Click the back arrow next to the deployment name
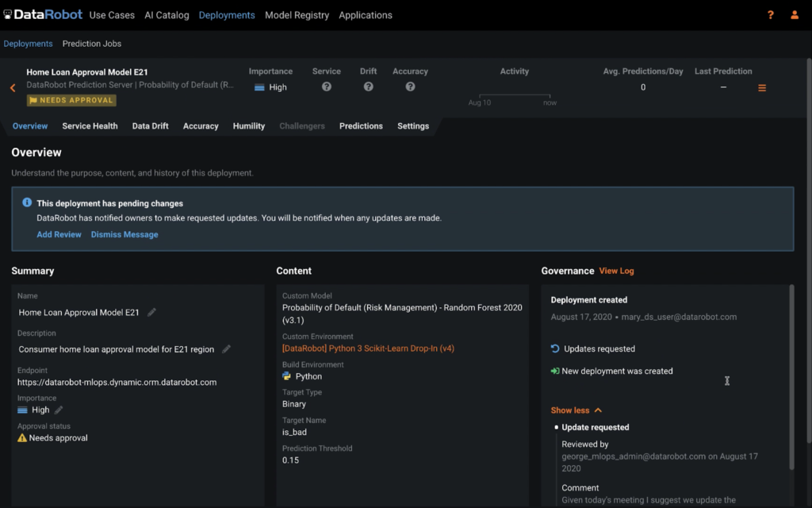 coord(11,87)
